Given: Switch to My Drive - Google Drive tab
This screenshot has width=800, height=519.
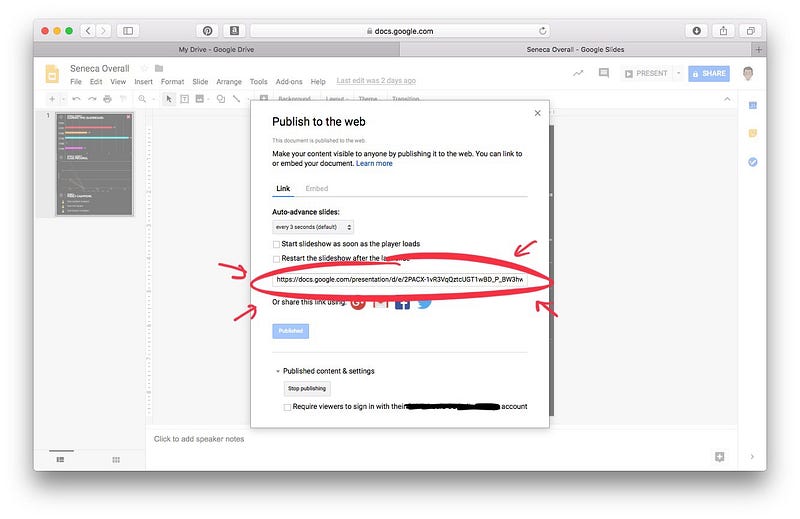Looking at the screenshot, I should click(x=216, y=50).
